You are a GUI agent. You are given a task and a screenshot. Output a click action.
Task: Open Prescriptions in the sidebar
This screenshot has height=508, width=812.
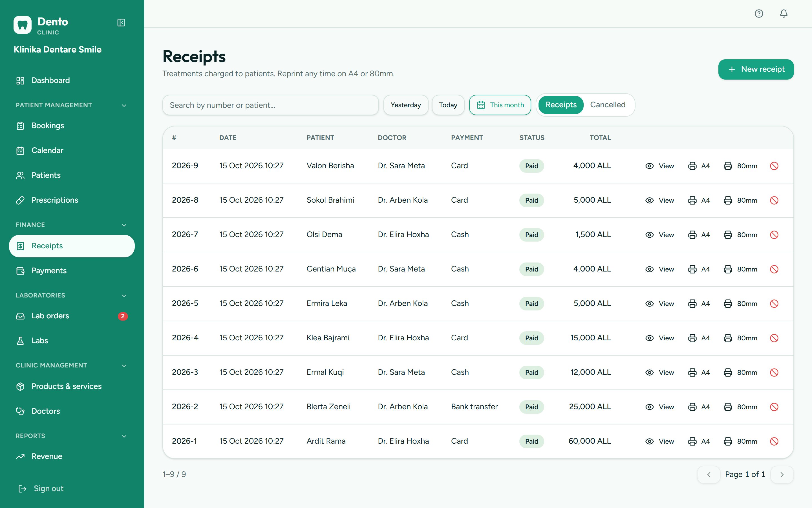click(x=72, y=200)
